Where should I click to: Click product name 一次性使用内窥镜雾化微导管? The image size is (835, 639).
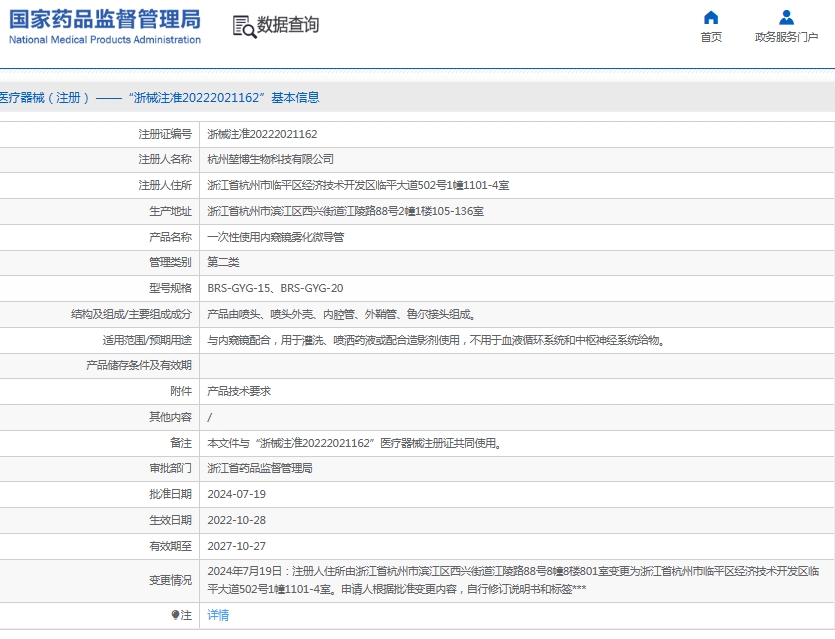point(276,237)
